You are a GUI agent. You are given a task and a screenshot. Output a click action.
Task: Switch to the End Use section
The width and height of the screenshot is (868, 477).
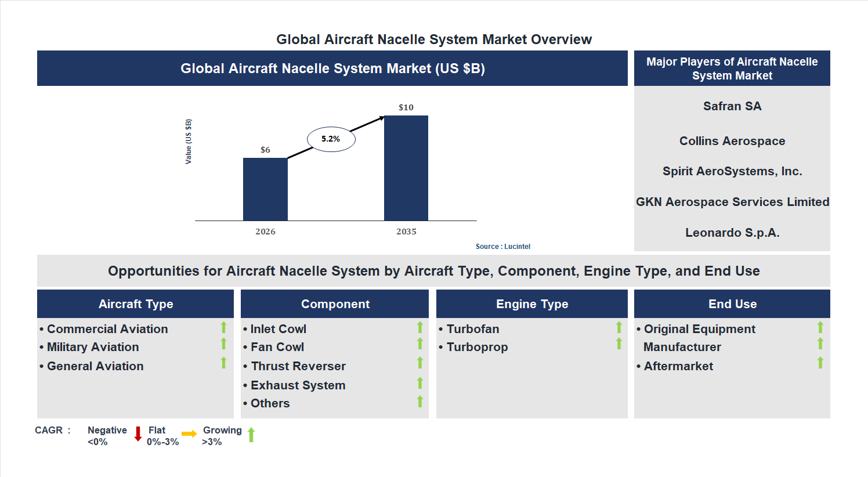click(x=732, y=303)
